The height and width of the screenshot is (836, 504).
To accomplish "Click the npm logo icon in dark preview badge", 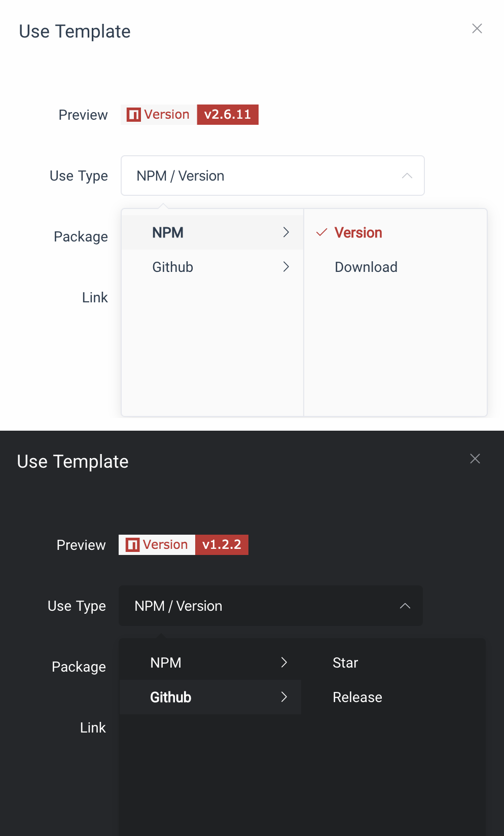I will click(132, 545).
